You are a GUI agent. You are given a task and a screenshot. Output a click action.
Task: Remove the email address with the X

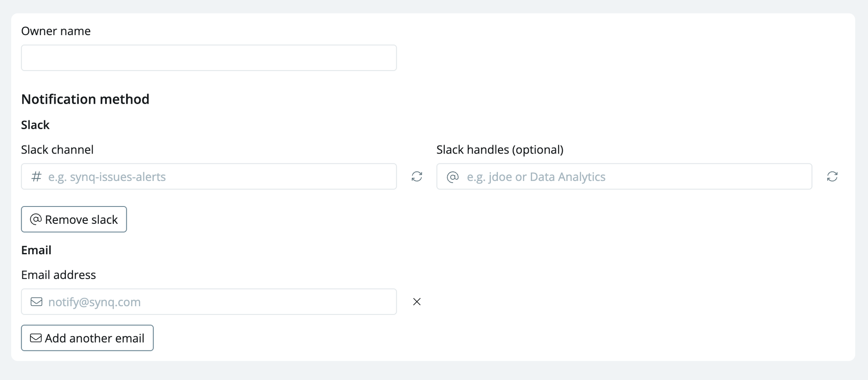click(x=417, y=302)
